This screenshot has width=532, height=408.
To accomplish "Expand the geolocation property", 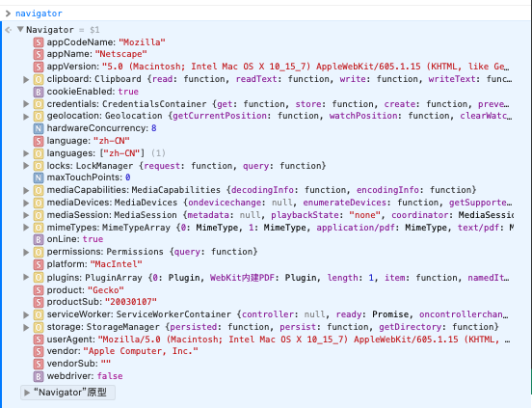I will click(26, 117).
